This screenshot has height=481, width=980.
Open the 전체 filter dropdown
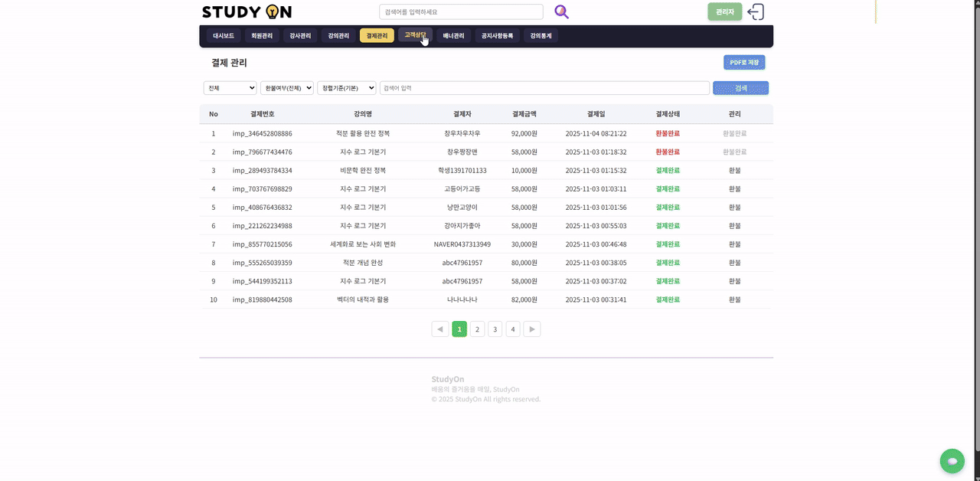click(x=230, y=88)
